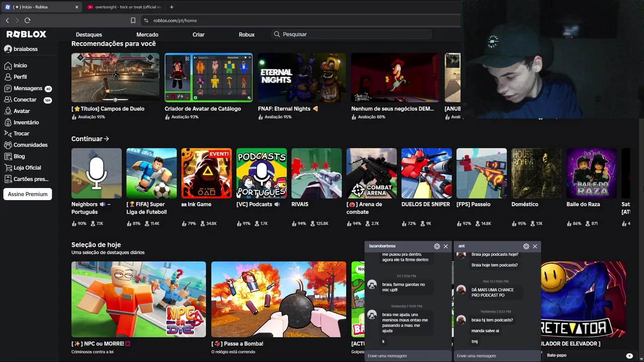This screenshot has height=362, width=644.
Task: Click the Recomendações para você heading
Action: click(x=114, y=44)
